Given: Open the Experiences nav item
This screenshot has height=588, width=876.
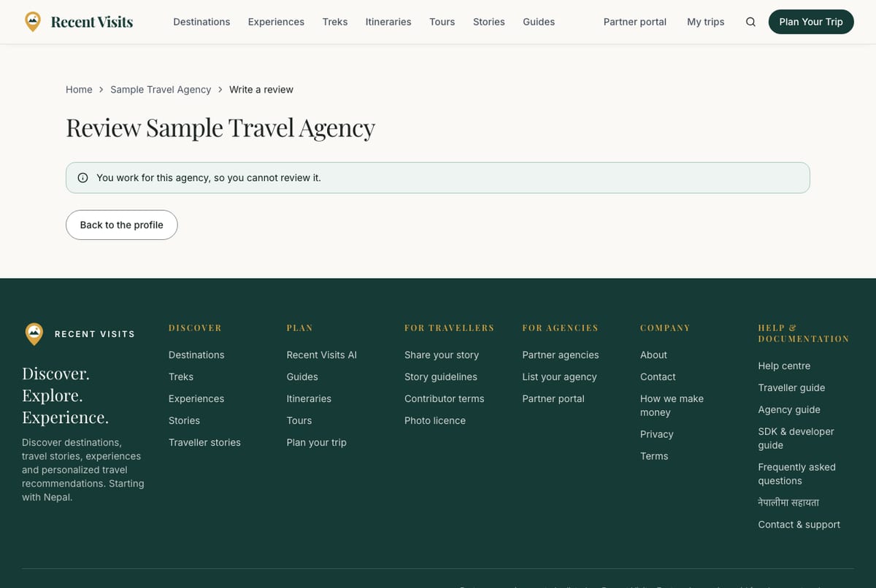Looking at the screenshot, I should (276, 22).
